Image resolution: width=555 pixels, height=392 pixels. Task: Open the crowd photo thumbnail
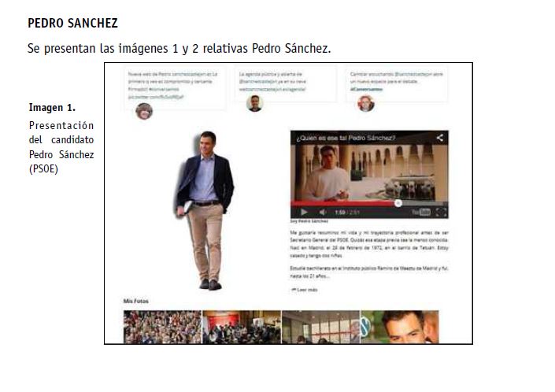[x=162, y=327]
